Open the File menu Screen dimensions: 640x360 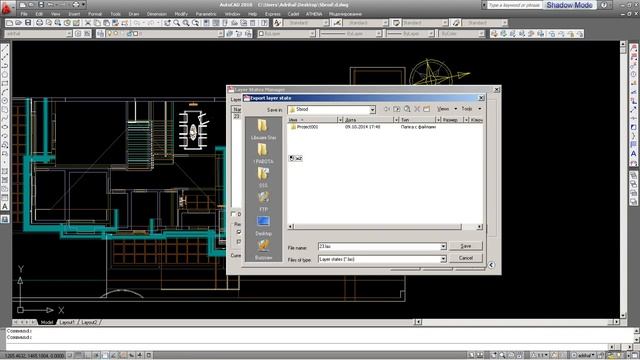click(x=24, y=14)
